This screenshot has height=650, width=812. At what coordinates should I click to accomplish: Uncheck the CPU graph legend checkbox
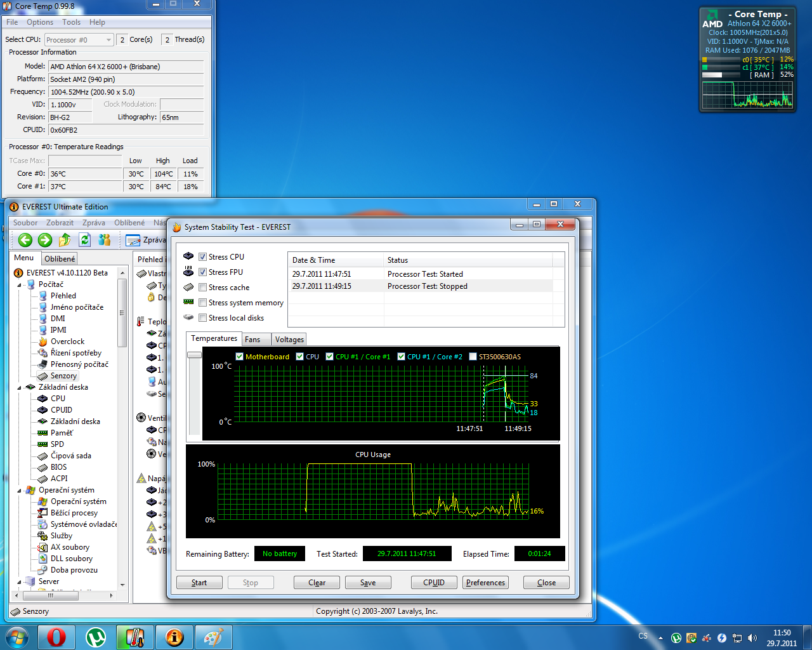(299, 357)
